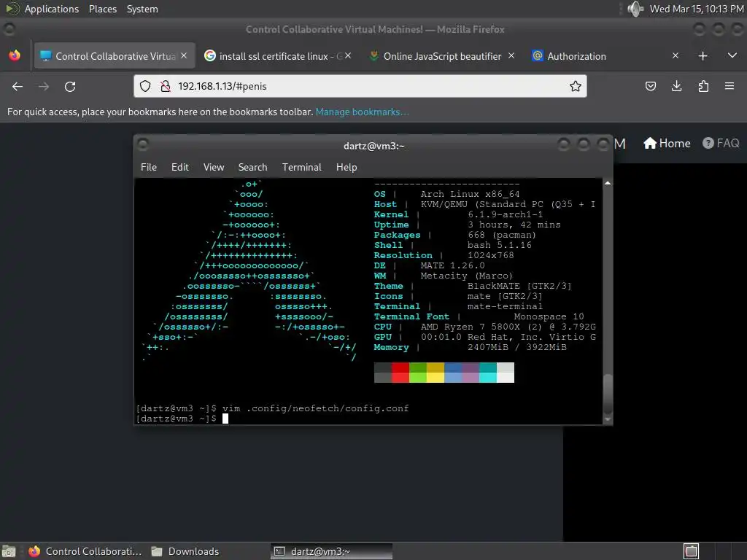Close the Online JavaScript beautifier tab
Image resolution: width=747 pixels, height=560 pixels.
511,55
